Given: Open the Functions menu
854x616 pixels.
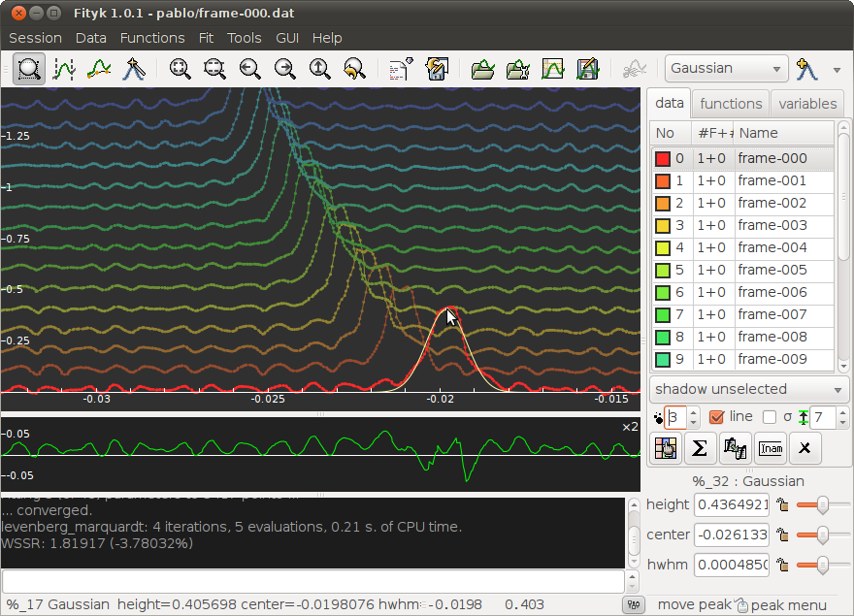Looking at the screenshot, I should tap(152, 38).
